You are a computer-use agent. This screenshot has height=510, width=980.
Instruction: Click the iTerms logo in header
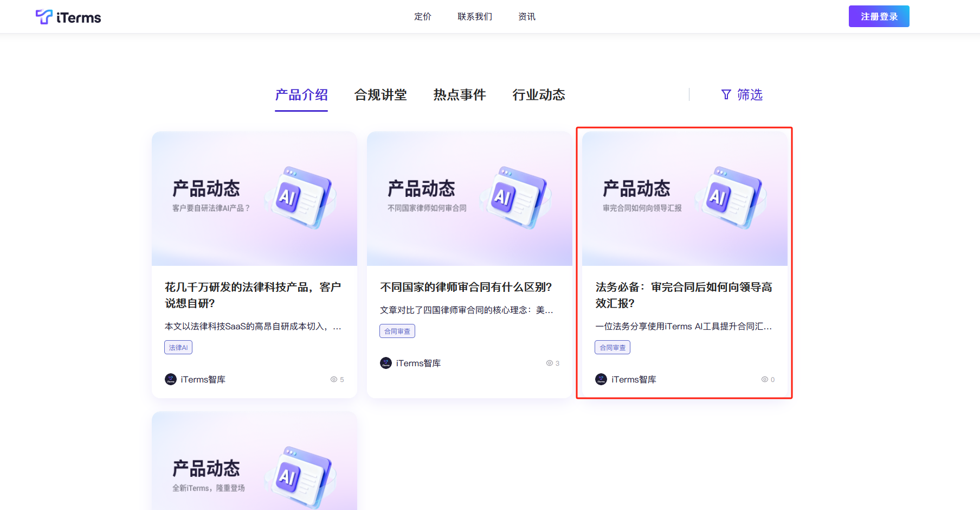coord(68,17)
